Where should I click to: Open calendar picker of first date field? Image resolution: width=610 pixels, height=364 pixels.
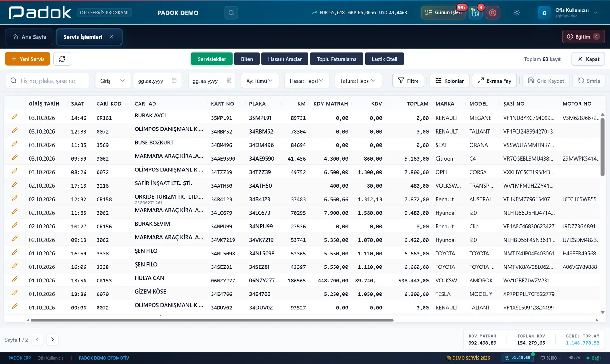tap(174, 81)
